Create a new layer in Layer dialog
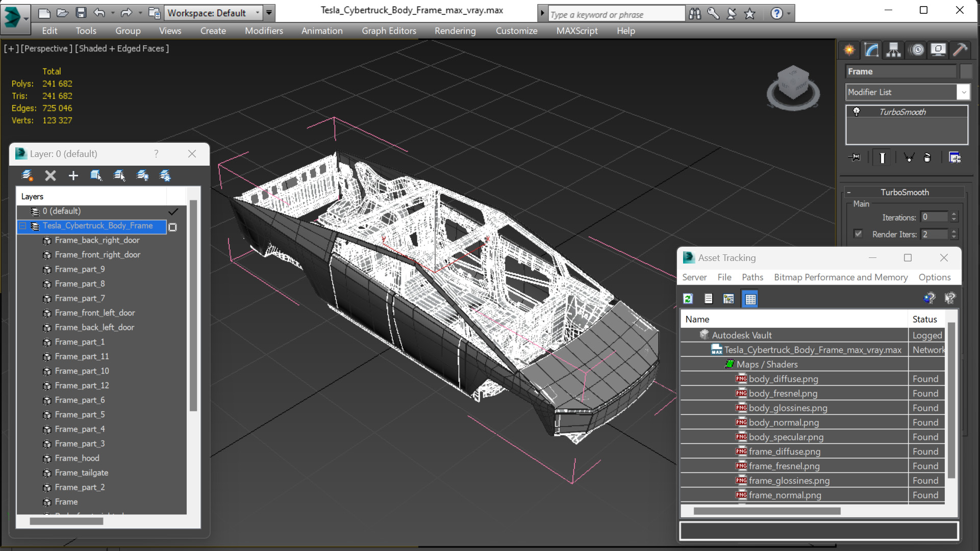980x551 pixels. tap(27, 176)
